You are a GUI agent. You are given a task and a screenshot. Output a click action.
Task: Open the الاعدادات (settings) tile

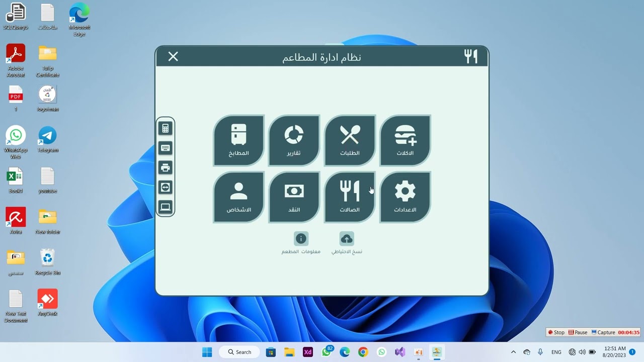405,197
